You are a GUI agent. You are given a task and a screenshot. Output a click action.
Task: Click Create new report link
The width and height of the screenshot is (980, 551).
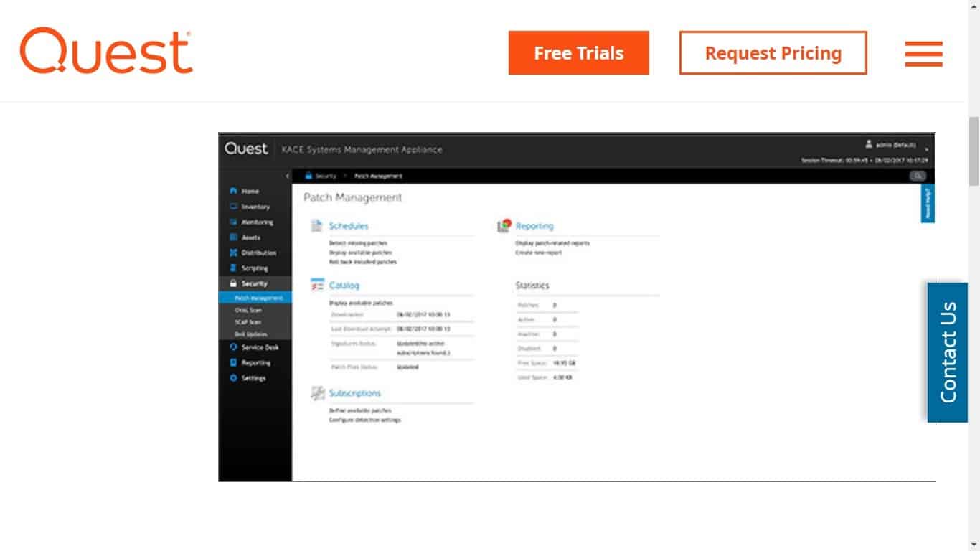[539, 253]
